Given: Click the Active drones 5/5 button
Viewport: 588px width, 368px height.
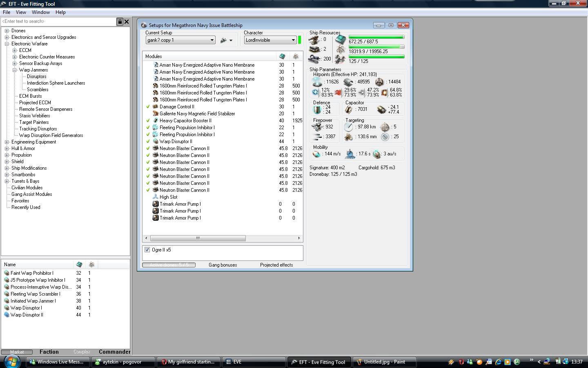Looking at the screenshot, I should (169, 265).
